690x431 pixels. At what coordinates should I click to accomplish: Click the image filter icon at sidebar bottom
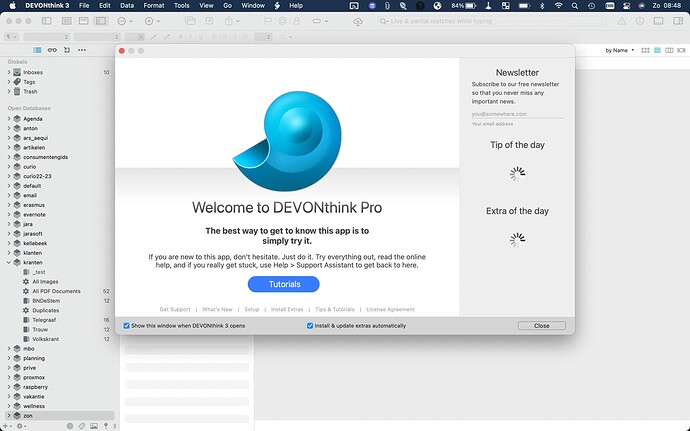click(x=94, y=426)
